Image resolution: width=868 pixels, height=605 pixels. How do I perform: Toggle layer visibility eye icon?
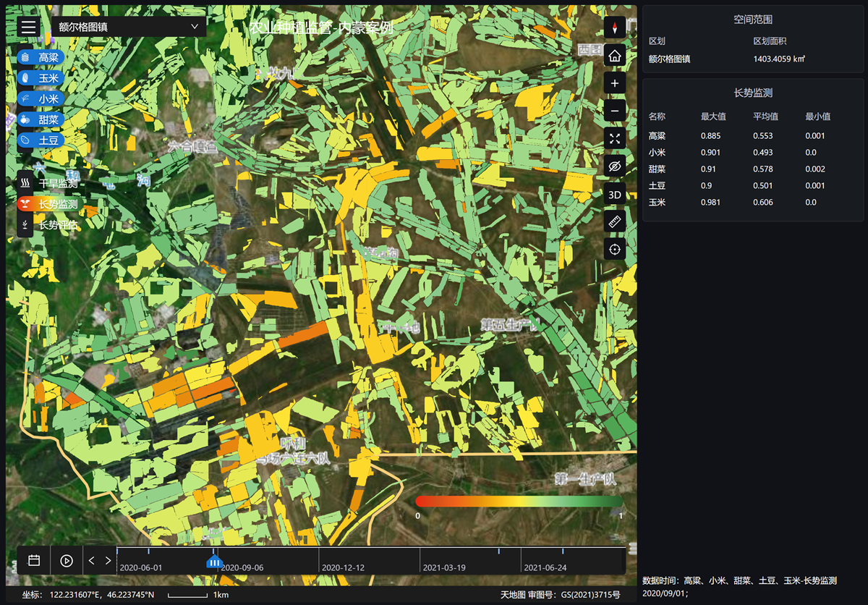[x=615, y=166]
